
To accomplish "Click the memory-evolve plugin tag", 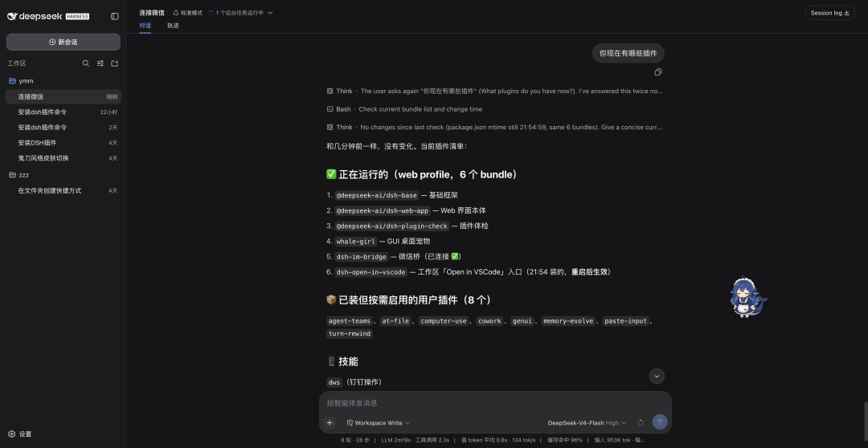I will 568,321.
